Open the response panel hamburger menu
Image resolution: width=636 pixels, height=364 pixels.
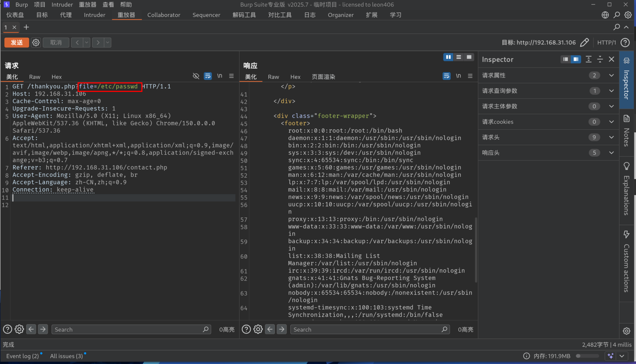pyautogui.click(x=470, y=76)
